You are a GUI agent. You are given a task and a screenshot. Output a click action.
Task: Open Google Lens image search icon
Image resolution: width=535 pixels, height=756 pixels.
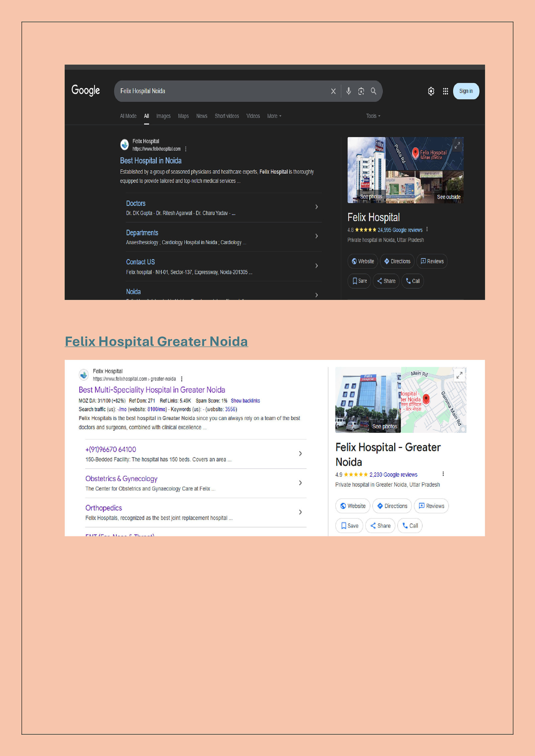(361, 91)
